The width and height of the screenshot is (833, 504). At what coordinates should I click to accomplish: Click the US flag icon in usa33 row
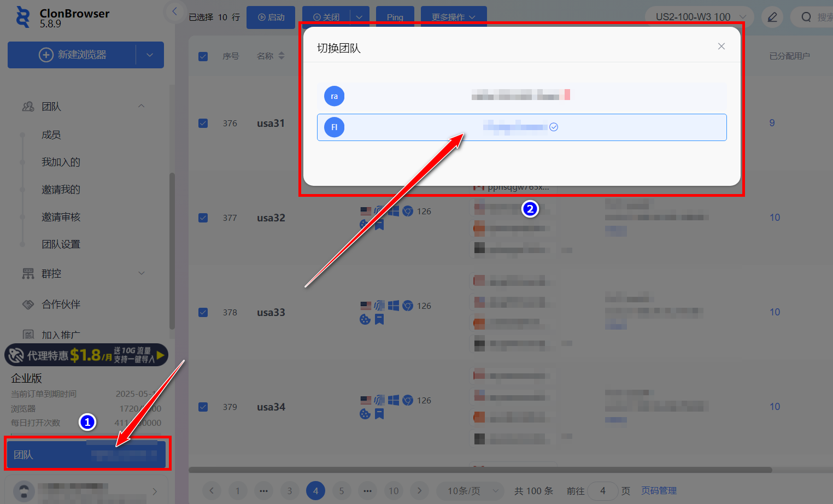point(366,306)
